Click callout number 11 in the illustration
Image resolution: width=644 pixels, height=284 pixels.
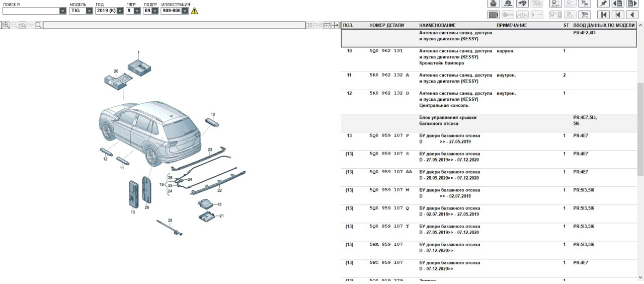[122, 168]
